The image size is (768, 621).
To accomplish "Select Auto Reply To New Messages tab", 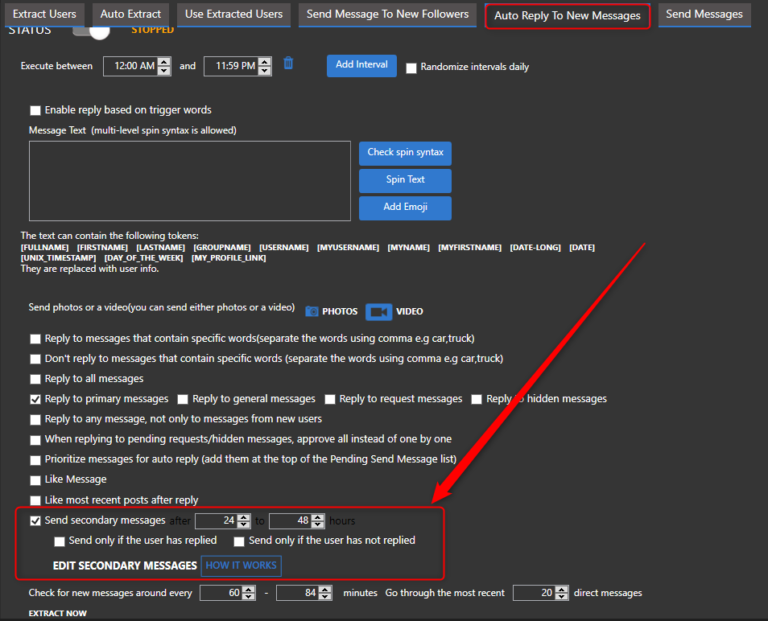I will click(x=567, y=16).
